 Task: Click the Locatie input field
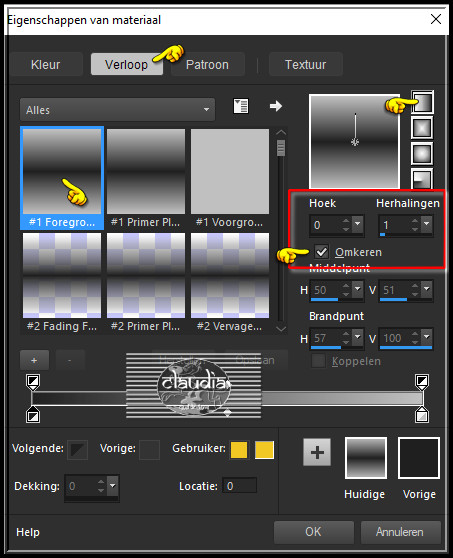(x=239, y=486)
